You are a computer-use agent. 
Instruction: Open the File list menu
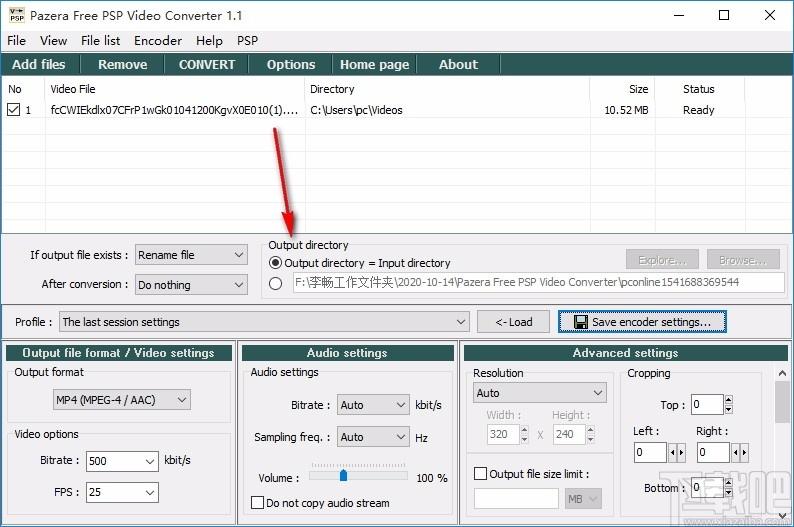tap(100, 40)
